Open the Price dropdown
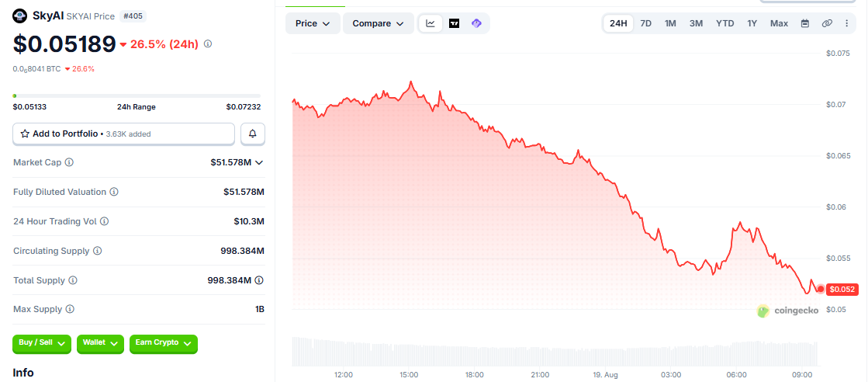 pyautogui.click(x=313, y=23)
